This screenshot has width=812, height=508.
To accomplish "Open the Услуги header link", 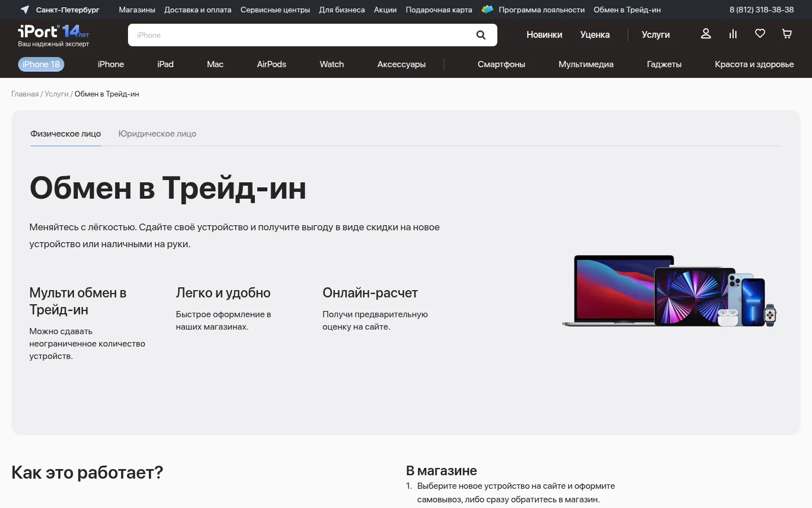I will tap(656, 34).
